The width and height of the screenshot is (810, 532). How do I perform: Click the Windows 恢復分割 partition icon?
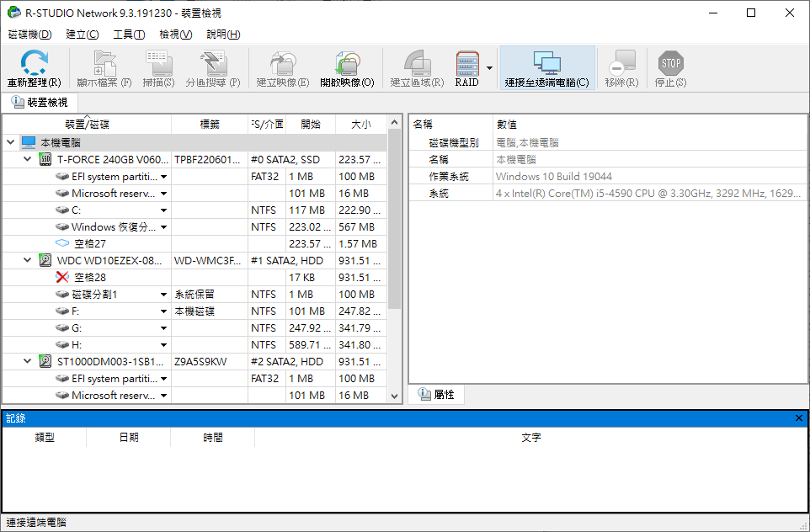pyautogui.click(x=62, y=226)
